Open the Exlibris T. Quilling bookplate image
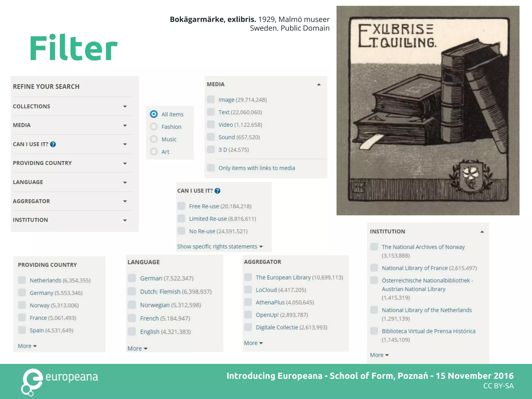Image resolution: width=532 pixels, height=399 pixels. 428,110
